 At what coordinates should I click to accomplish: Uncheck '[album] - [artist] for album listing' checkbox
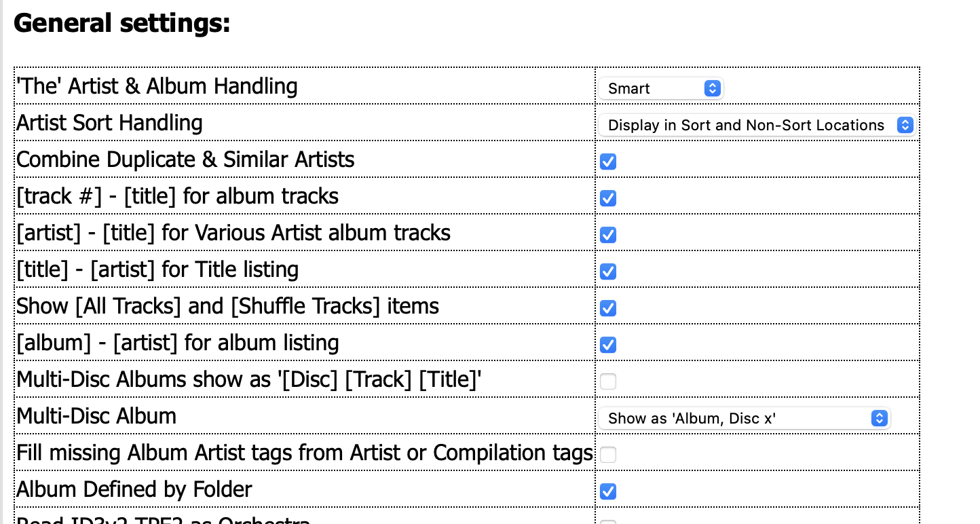tap(608, 345)
